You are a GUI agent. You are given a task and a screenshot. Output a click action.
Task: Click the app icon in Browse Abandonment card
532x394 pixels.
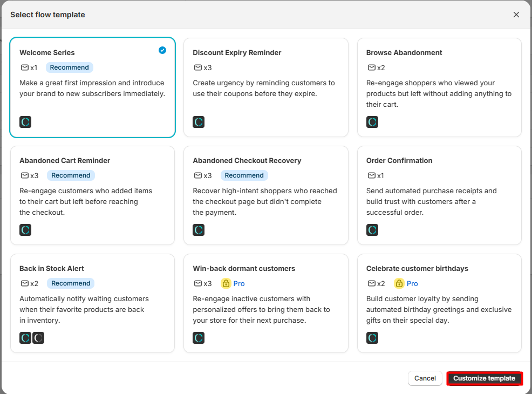[372, 122]
